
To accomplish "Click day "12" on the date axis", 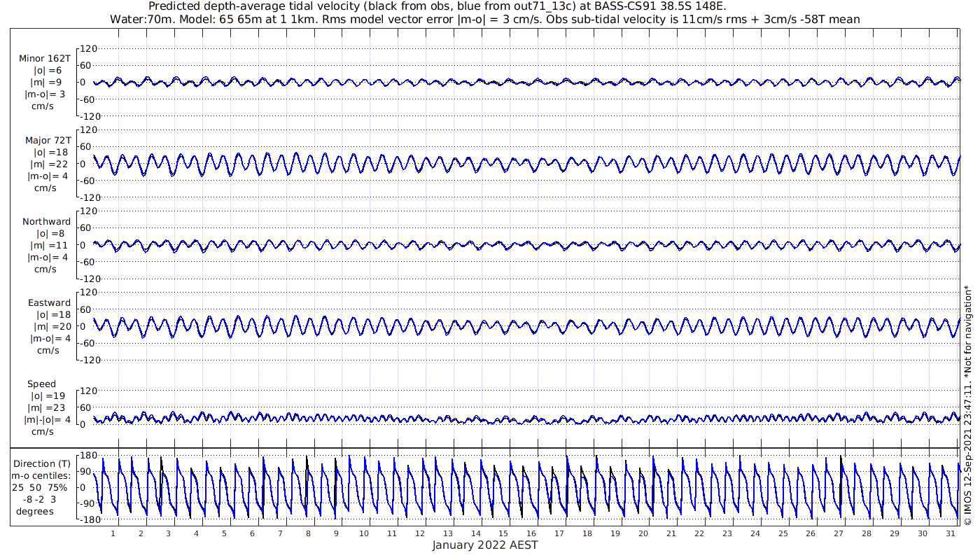I will (x=420, y=533).
